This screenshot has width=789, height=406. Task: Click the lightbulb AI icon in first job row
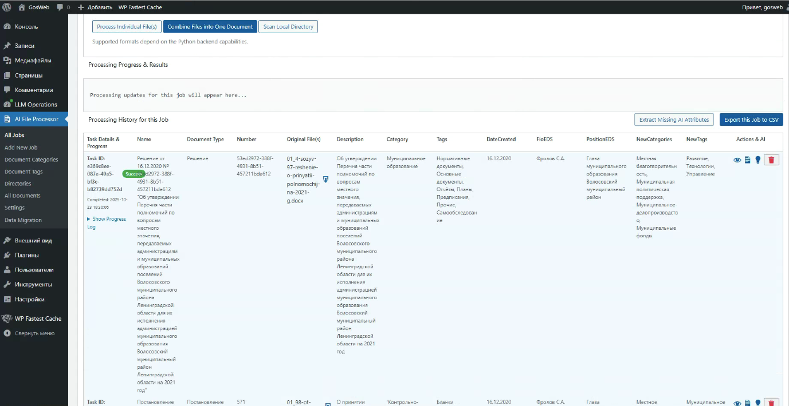tap(758, 159)
